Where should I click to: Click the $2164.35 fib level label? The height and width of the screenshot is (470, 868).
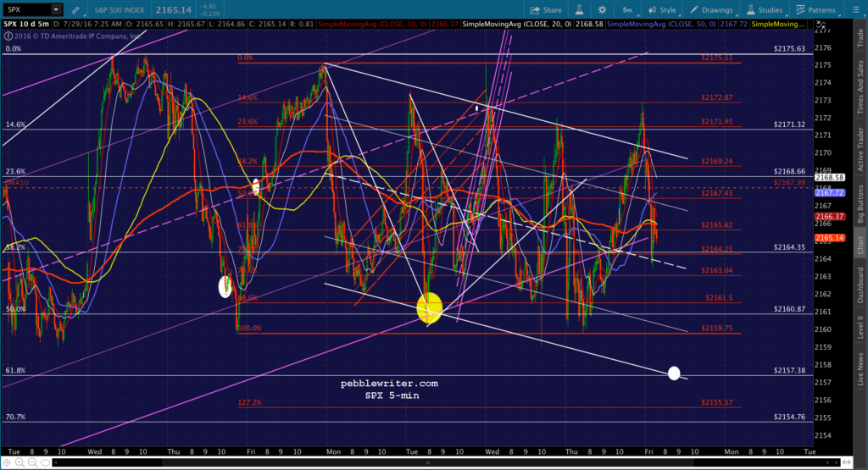tap(789, 247)
